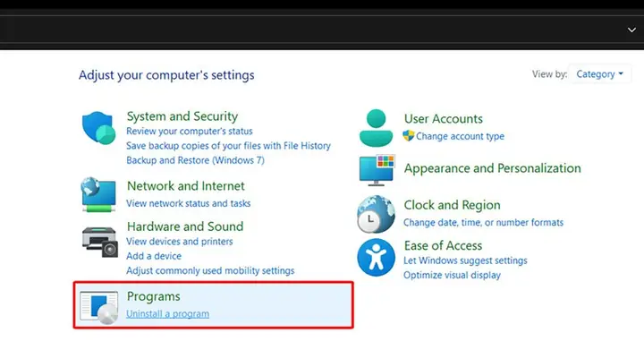The width and height of the screenshot is (644, 350).
Task: Open Clock and Region category
Action: pyautogui.click(x=452, y=205)
